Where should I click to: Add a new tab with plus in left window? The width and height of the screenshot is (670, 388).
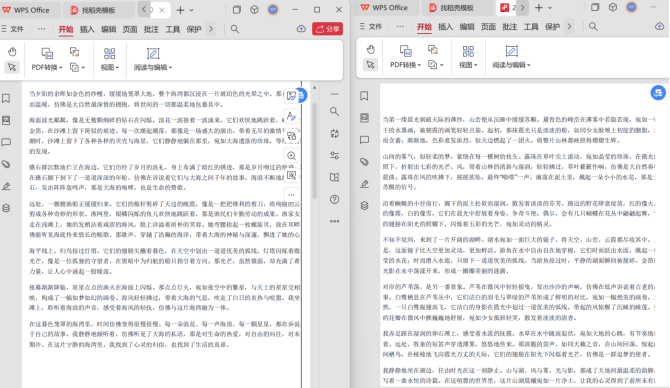pyautogui.click(x=180, y=10)
